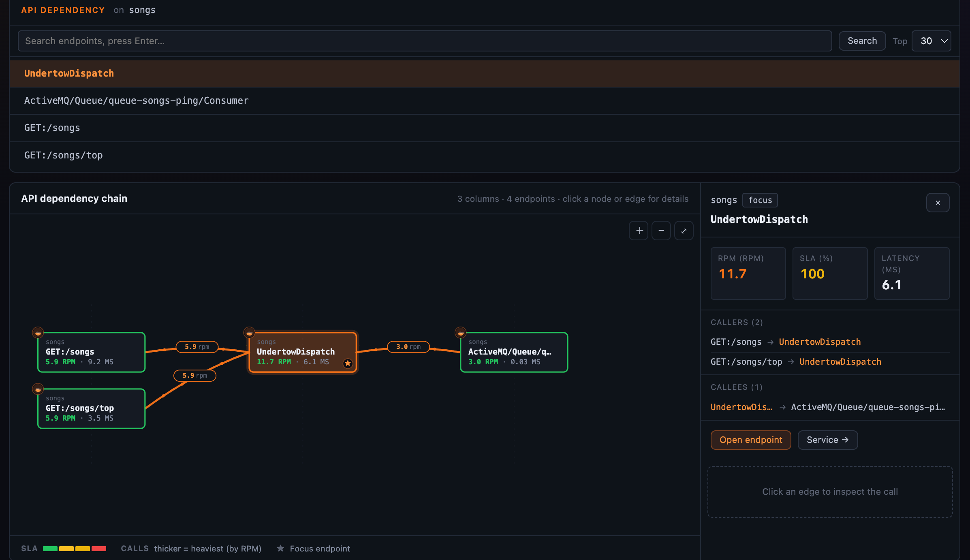Click the star icon beside Focus endpoint legend

[280, 548]
